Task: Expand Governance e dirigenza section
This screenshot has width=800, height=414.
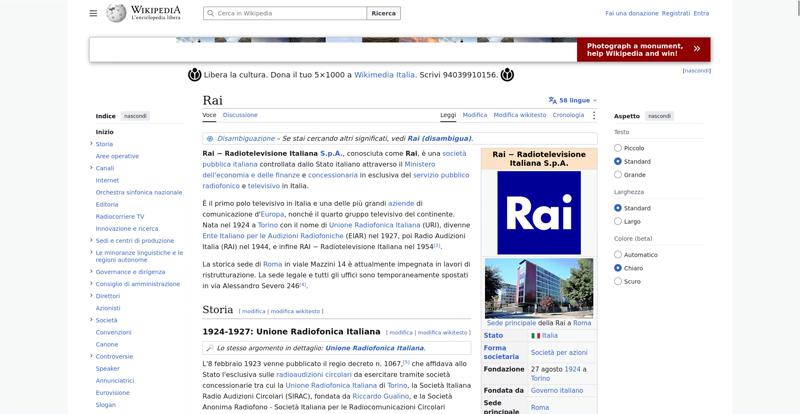Action: (91, 272)
